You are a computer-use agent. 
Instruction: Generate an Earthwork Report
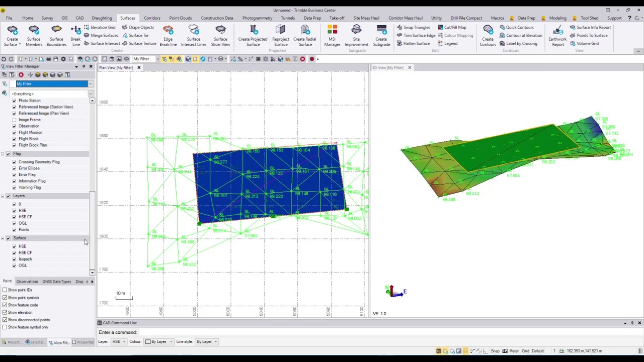(x=557, y=36)
